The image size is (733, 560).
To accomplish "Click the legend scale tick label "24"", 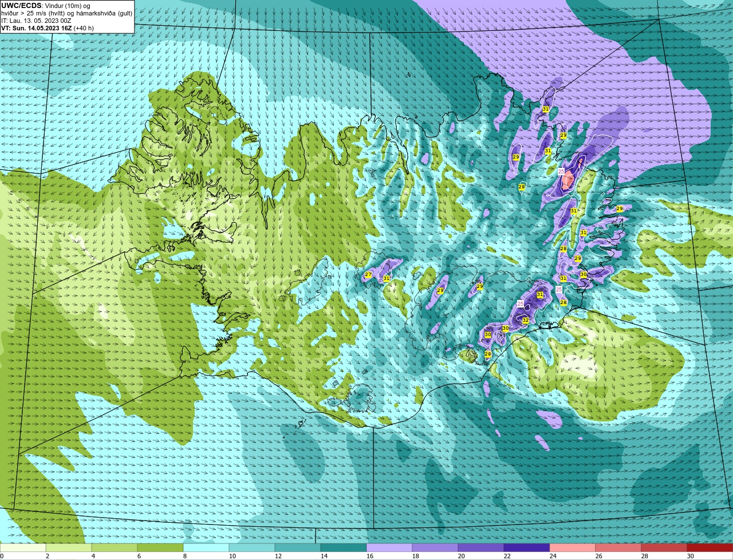I will coord(553,556).
